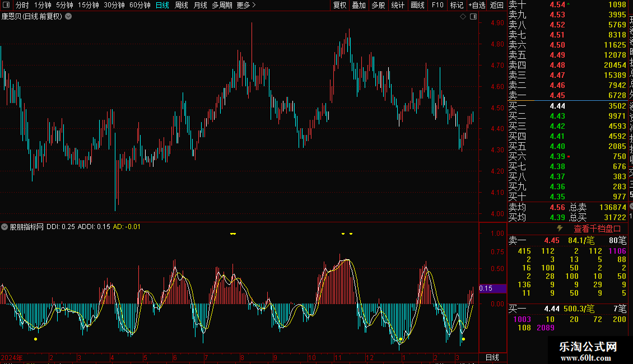633x364 pixels.
Task: Click the 买均 average price 4.39
Action: tap(557, 217)
